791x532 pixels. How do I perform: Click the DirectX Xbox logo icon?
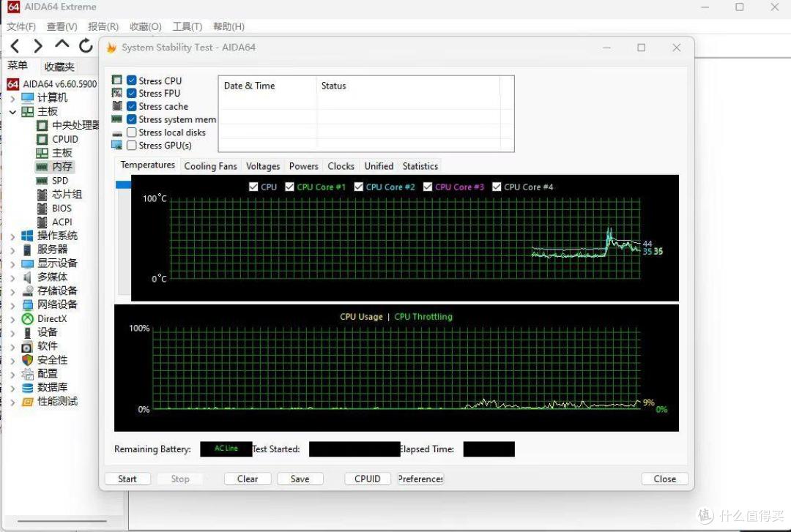tap(27, 319)
